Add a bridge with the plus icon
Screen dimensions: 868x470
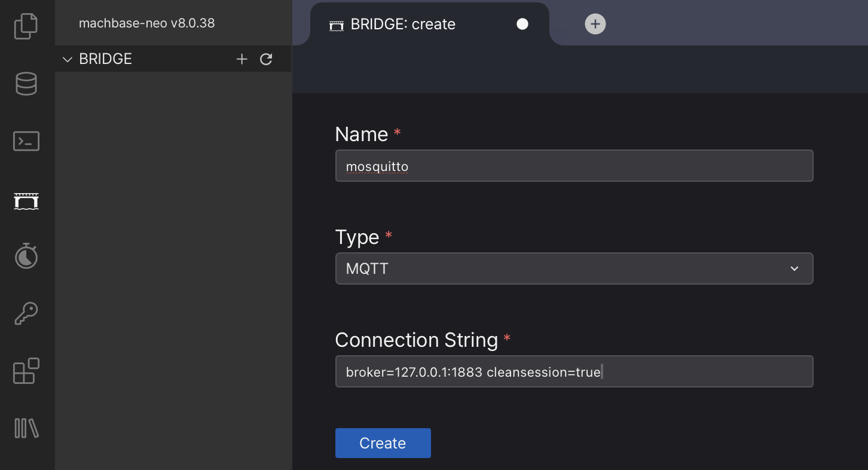point(242,59)
